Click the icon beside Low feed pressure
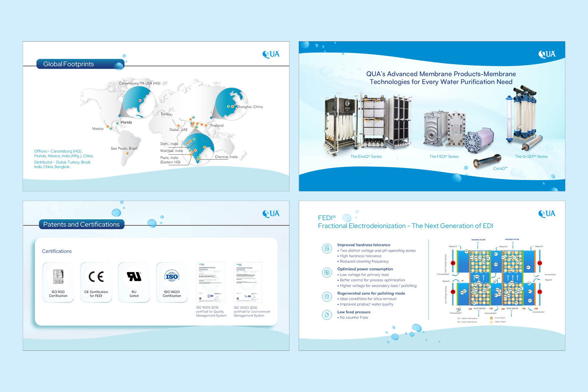 click(x=327, y=315)
